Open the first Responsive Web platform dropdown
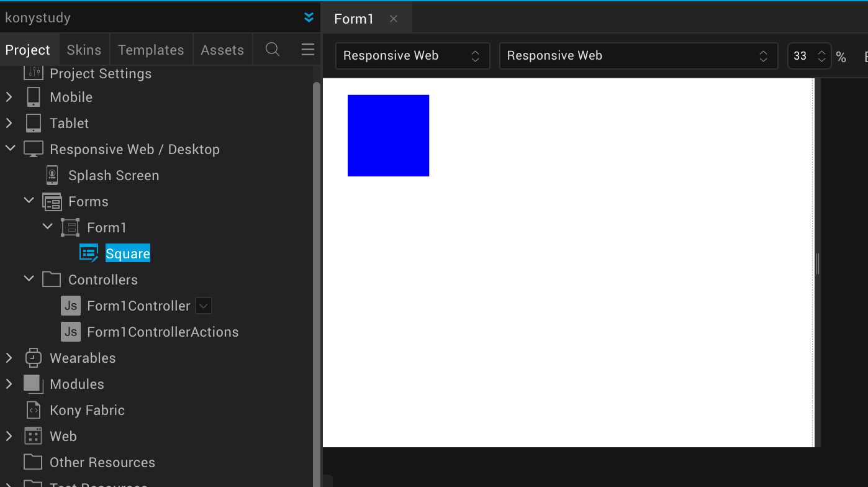Viewport: 868px width, 487px height. pos(413,56)
